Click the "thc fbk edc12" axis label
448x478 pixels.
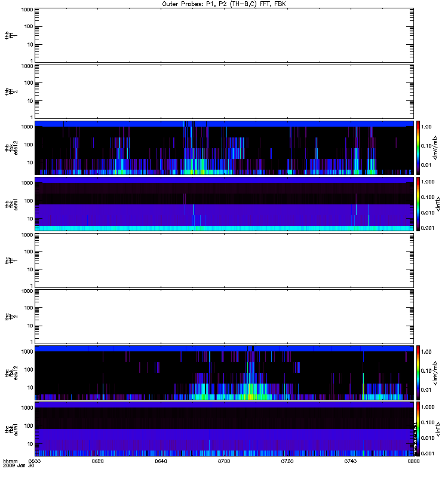[x=11, y=373]
